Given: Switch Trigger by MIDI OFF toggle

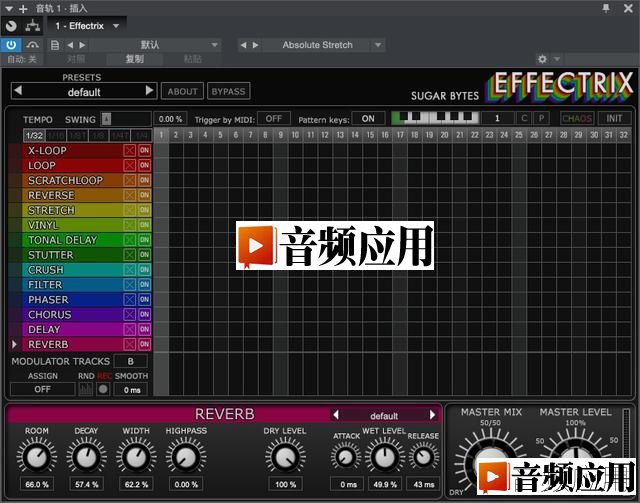Looking at the screenshot, I should 274,118.
